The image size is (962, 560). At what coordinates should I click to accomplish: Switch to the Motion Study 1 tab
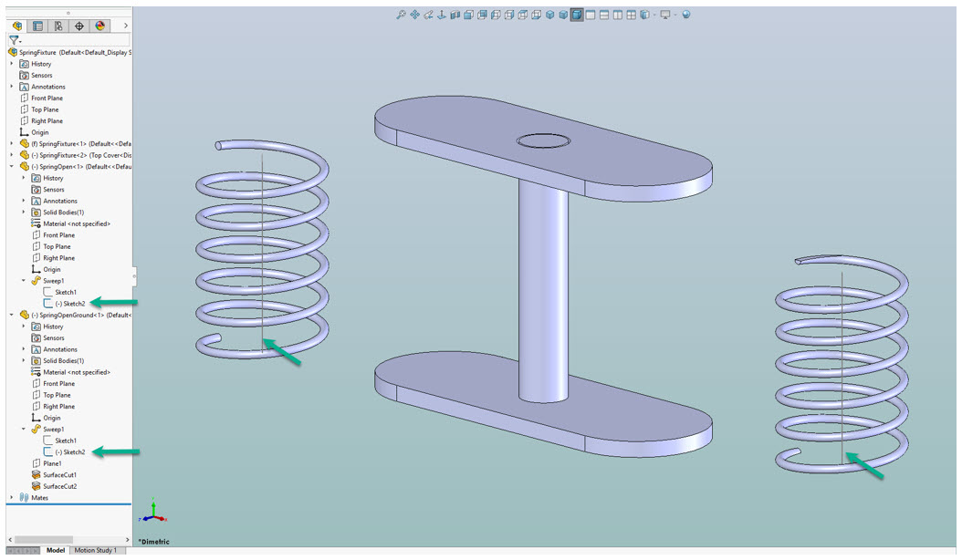click(x=95, y=551)
